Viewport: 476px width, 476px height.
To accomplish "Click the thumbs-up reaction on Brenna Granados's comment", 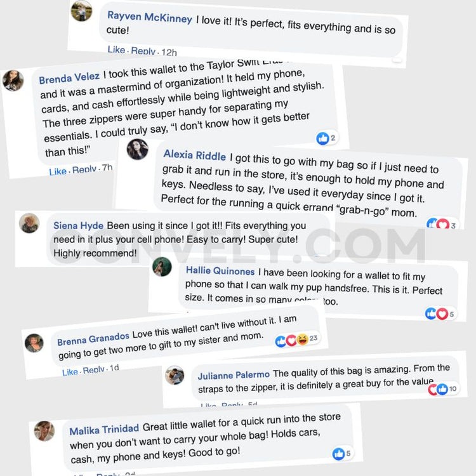I will click(x=281, y=341).
